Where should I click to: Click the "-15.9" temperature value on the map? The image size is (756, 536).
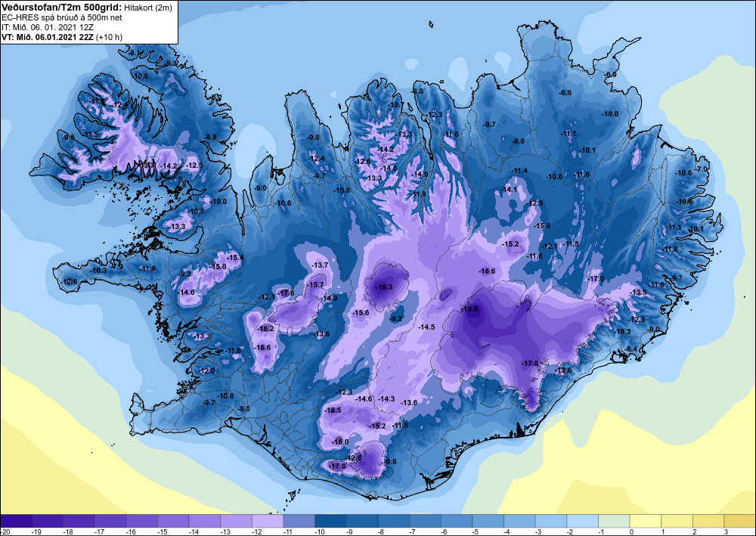[542, 225]
